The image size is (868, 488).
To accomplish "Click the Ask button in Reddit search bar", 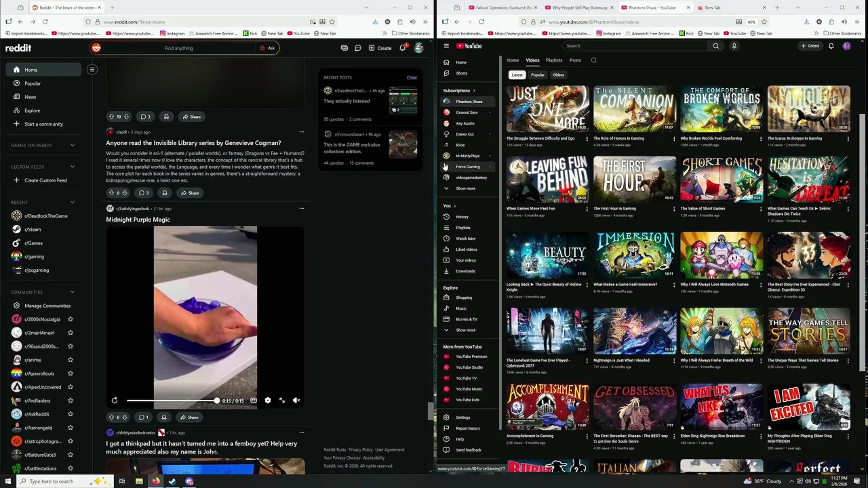I will coord(267,48).
